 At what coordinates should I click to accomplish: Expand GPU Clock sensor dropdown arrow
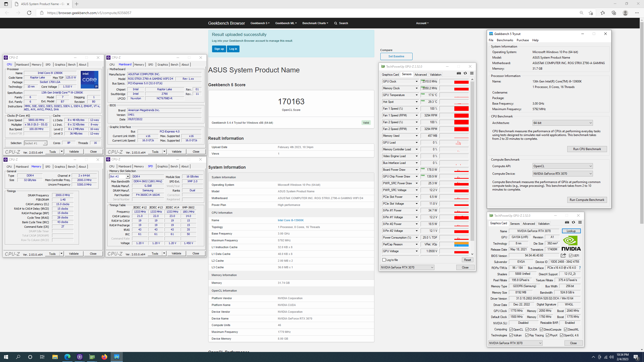(x=417, y=81)
